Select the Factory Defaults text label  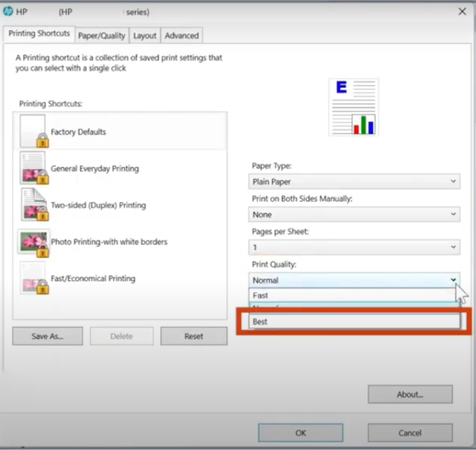78,132
